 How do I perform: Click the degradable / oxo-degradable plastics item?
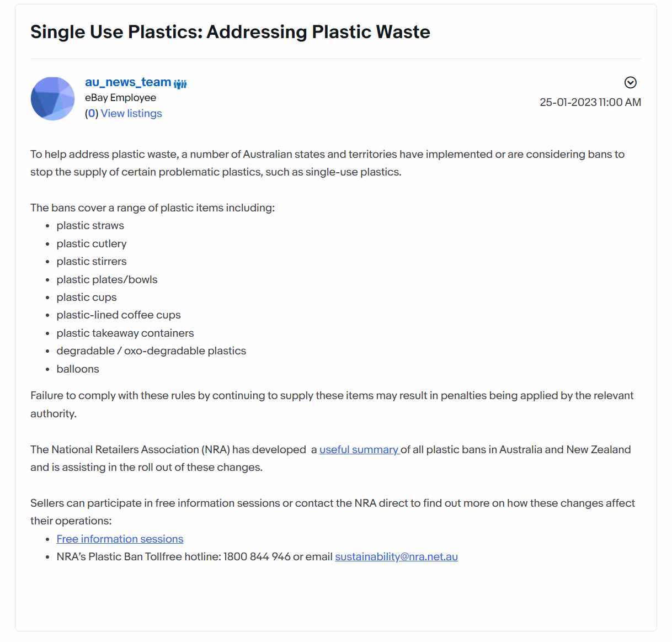click(x=151, y=351)
